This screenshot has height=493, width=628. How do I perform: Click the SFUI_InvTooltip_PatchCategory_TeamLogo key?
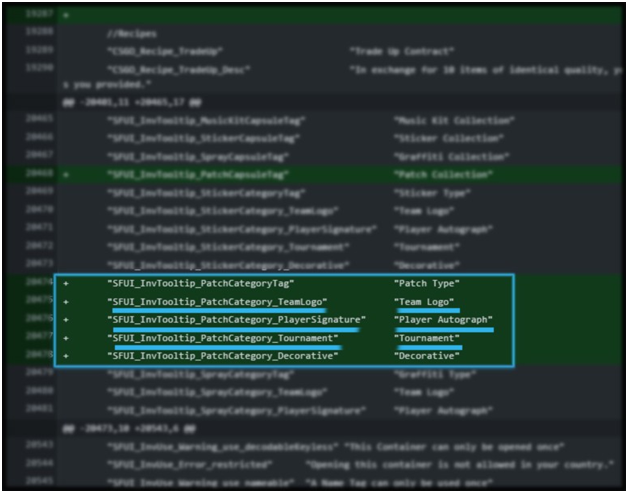[x=217, y=301]
